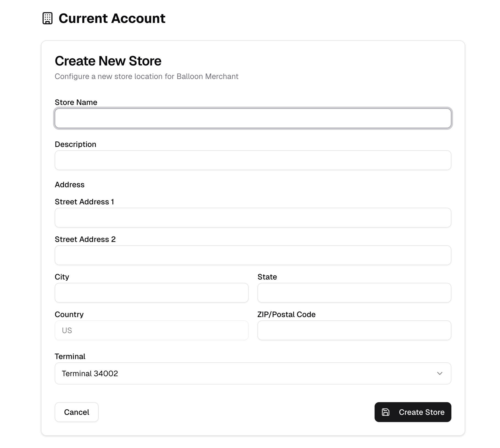Open the Terminal 34002 dropdown
The width and height of the screenshot is (500, 448).
pos(252,373)
